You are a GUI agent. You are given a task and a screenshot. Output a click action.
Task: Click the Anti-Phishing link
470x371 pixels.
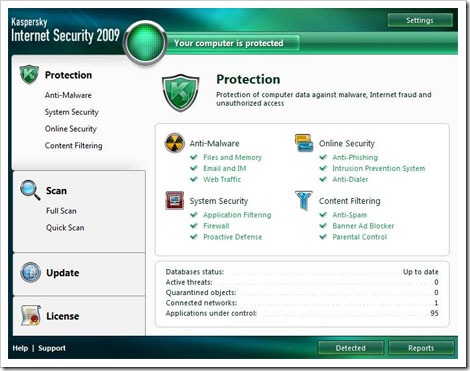[x=355, y=157]
